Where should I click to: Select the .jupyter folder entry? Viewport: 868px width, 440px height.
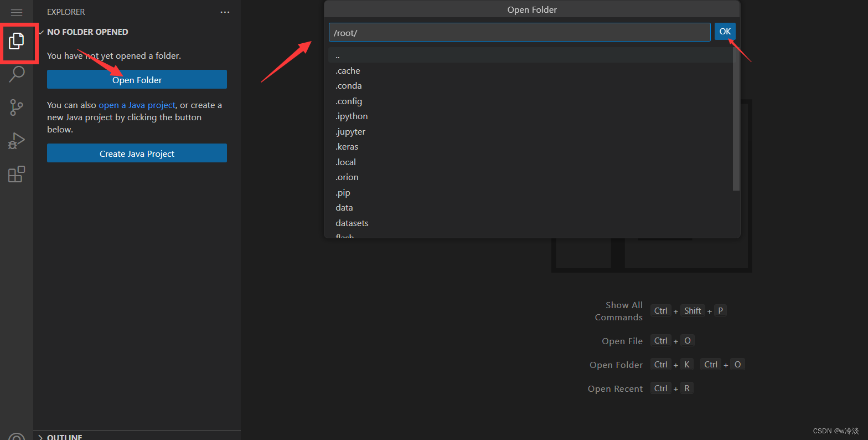pos(530,131)
